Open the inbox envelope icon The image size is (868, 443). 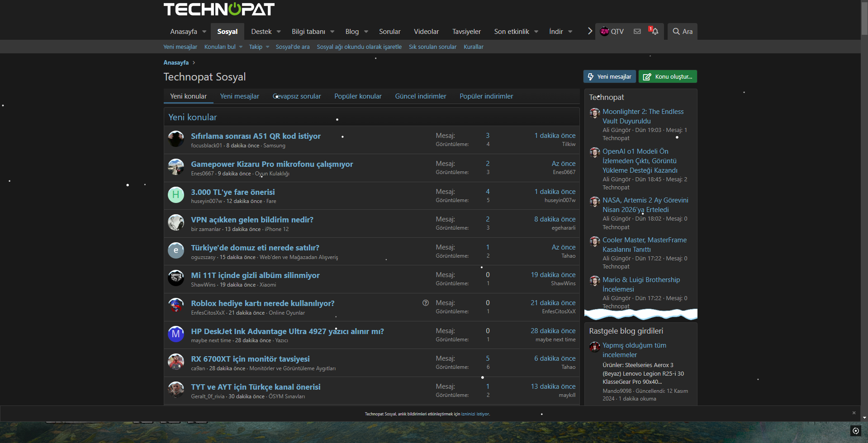pos(637,31)
